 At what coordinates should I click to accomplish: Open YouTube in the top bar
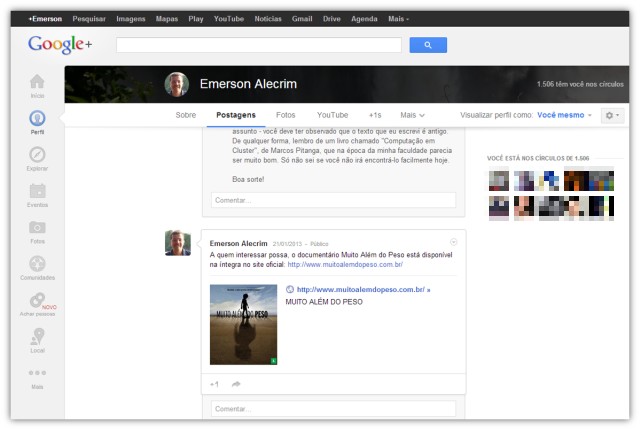tap(229, 19)
